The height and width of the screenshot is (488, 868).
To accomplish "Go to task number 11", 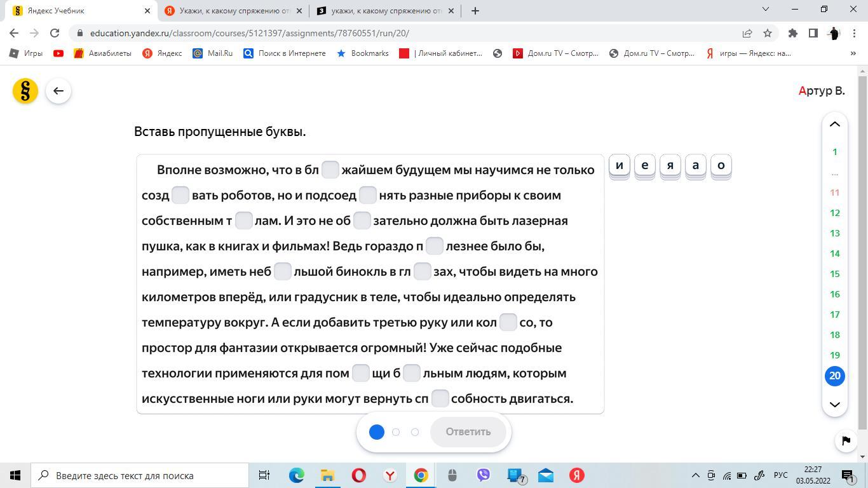I will coord(835,193).
